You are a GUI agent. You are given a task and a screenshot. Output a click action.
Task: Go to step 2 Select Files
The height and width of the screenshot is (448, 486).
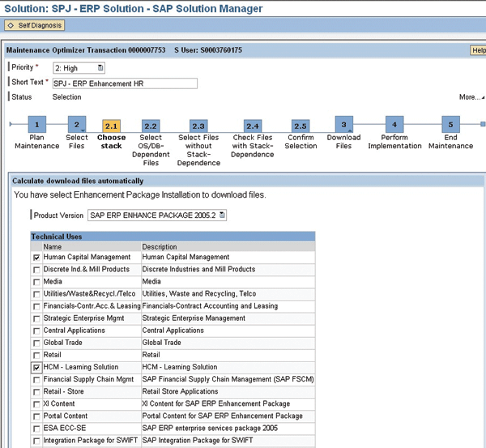[x=77, y=125]
